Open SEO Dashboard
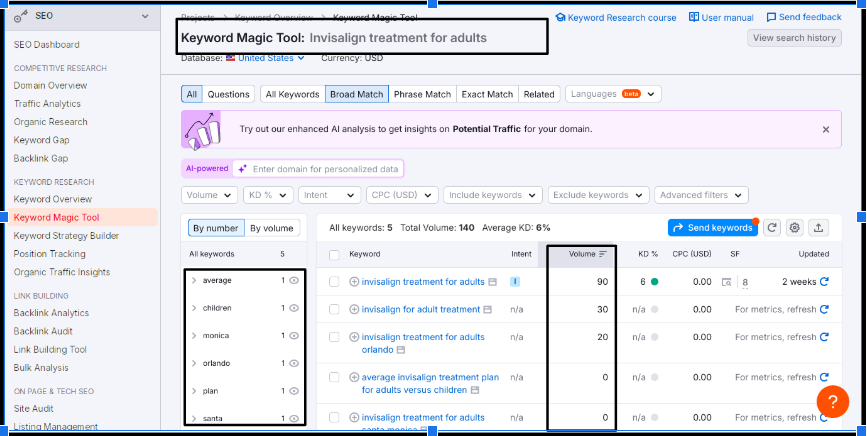867x436 pixels. 46,45
